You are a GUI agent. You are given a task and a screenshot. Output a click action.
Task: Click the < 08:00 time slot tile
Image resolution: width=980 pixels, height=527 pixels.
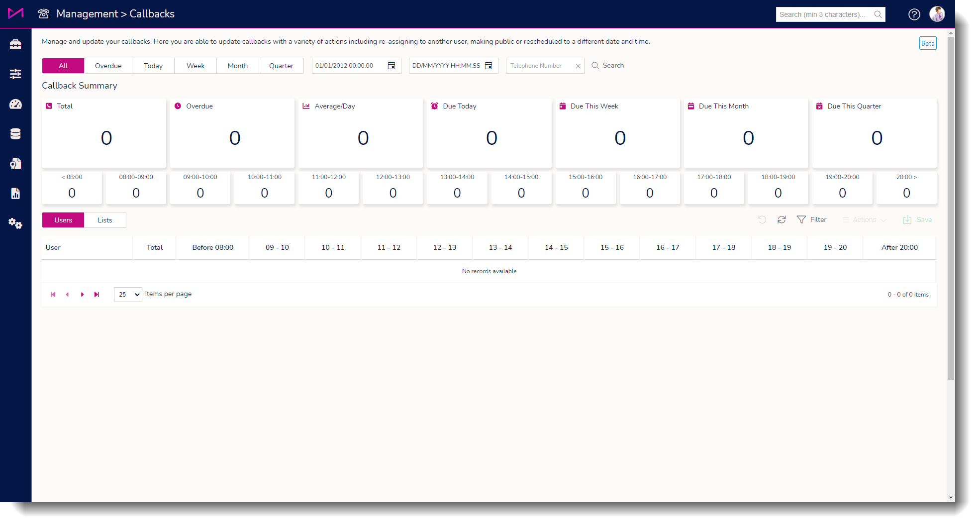point(72,188)
